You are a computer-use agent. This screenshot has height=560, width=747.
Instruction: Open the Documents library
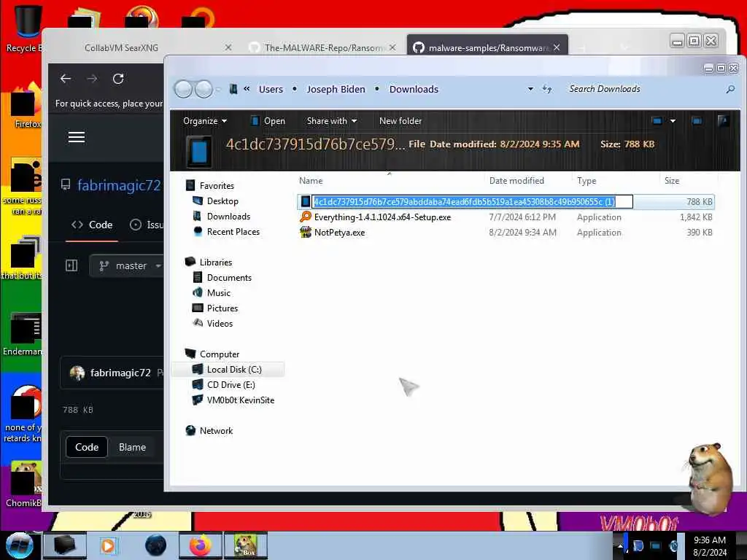[x=229, y=278]
